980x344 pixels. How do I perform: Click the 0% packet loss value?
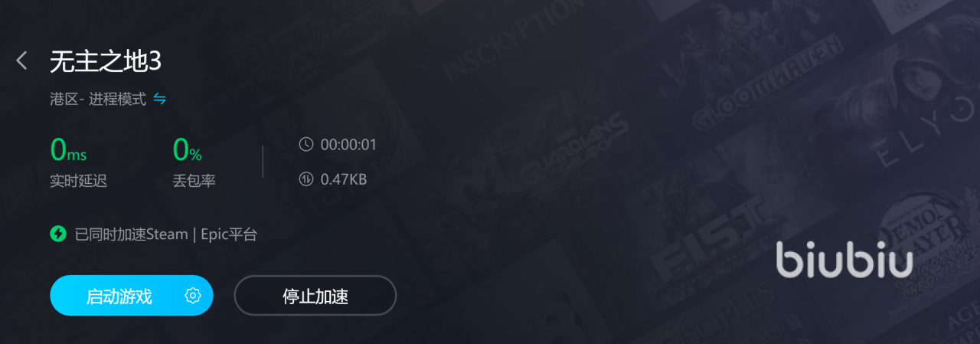(x=188, y=149)
